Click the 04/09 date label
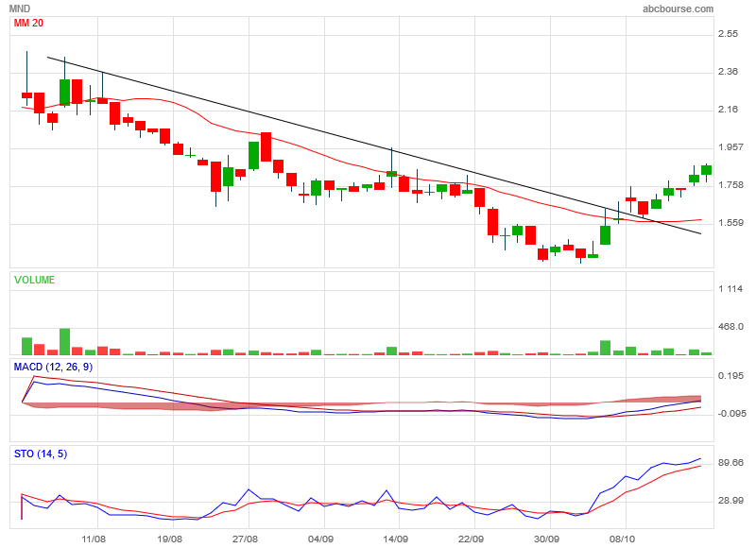Screen dimensions: 756x548 [320, 539]
